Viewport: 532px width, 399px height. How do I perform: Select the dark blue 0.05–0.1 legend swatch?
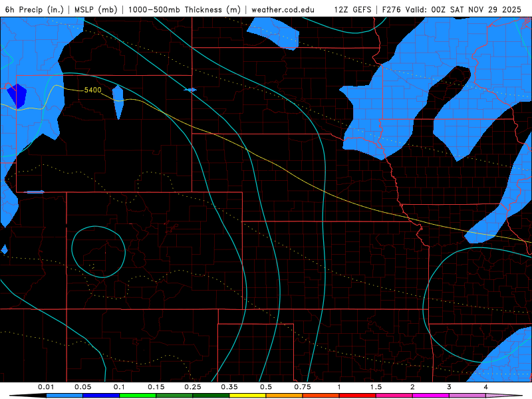point(101,396)
